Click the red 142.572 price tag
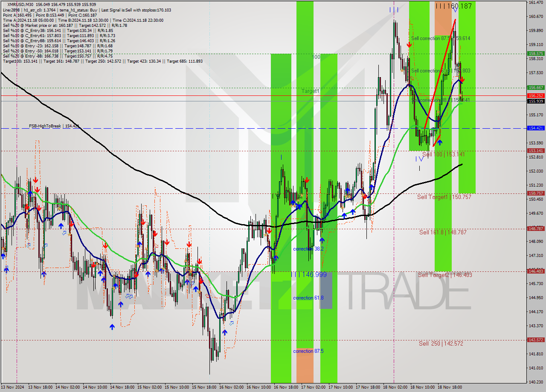Image resolution: width=546 pixels, height=392 pixels. coord(536,340)
